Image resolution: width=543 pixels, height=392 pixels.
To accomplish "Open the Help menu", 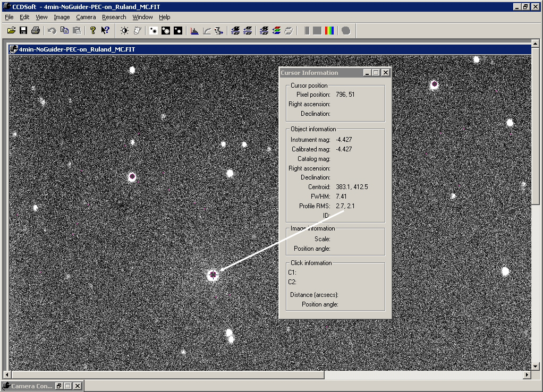I will pos(165,17).
